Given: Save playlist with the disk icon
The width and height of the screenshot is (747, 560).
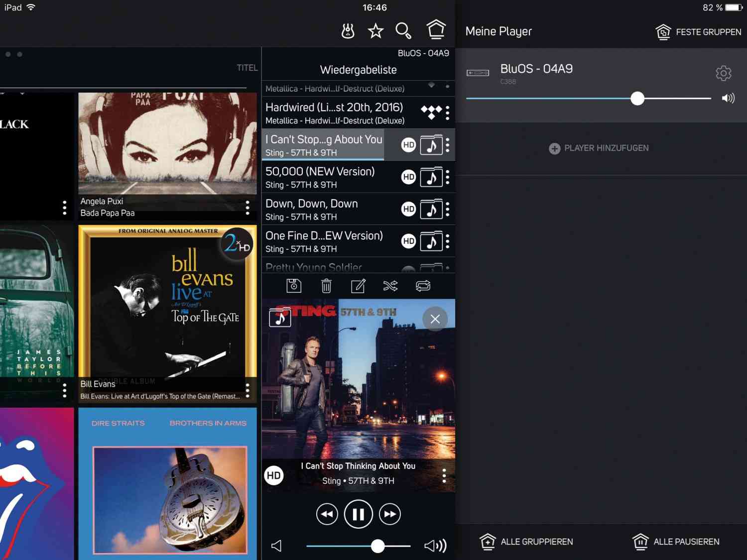Looking at the screenshot, I should [x=294, y=286].
